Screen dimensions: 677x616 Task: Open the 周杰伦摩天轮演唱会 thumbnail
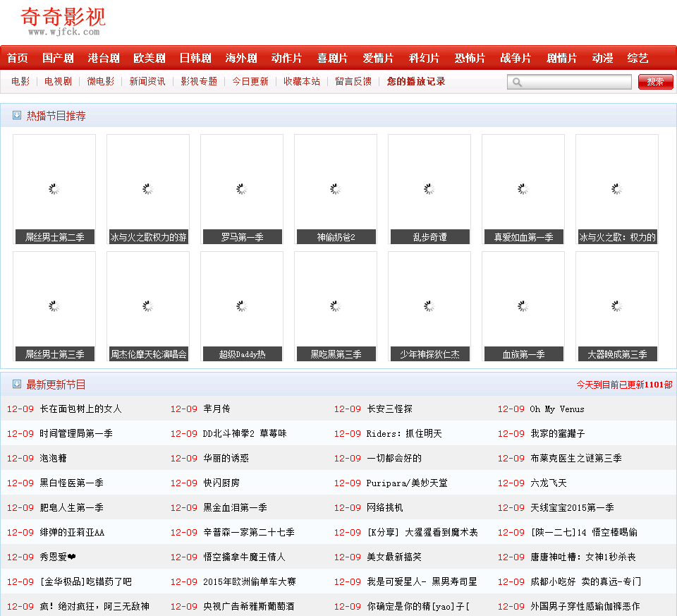click(148, 307)
